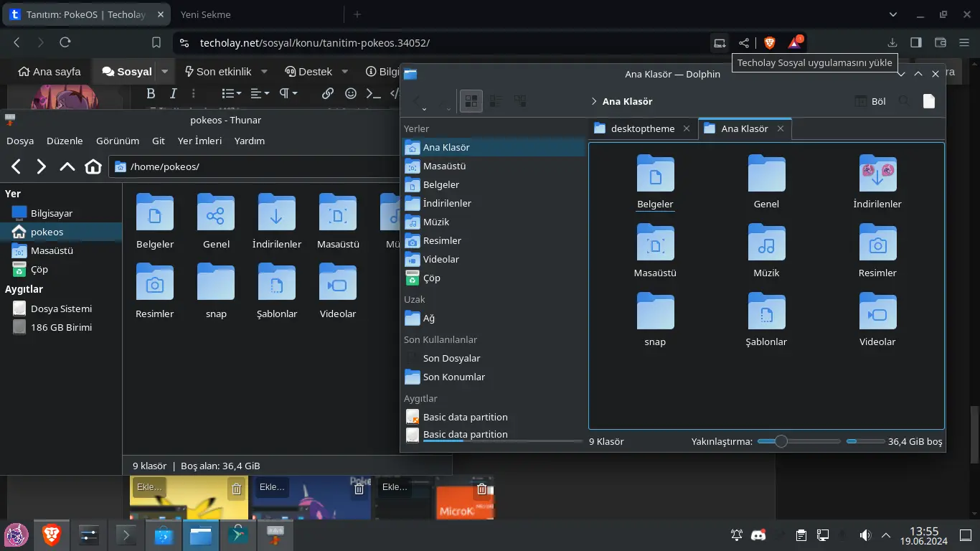Open the Dosya menu in Thunar
This screenshot has width=980, height=551.
pos(20,141)
